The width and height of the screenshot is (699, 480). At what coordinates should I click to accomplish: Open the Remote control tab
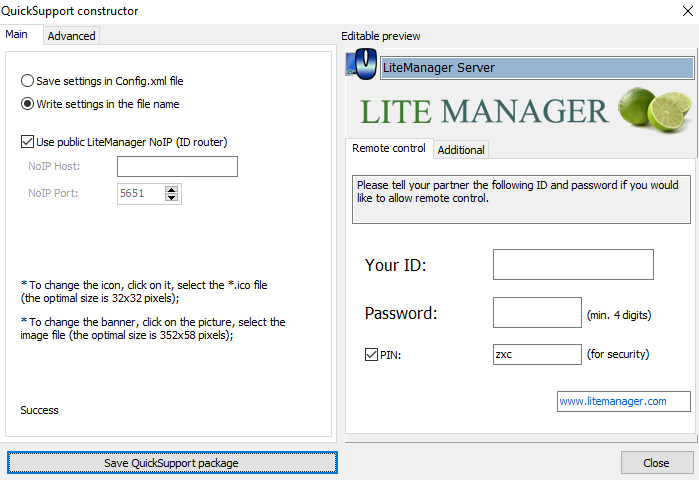[389, 148]
